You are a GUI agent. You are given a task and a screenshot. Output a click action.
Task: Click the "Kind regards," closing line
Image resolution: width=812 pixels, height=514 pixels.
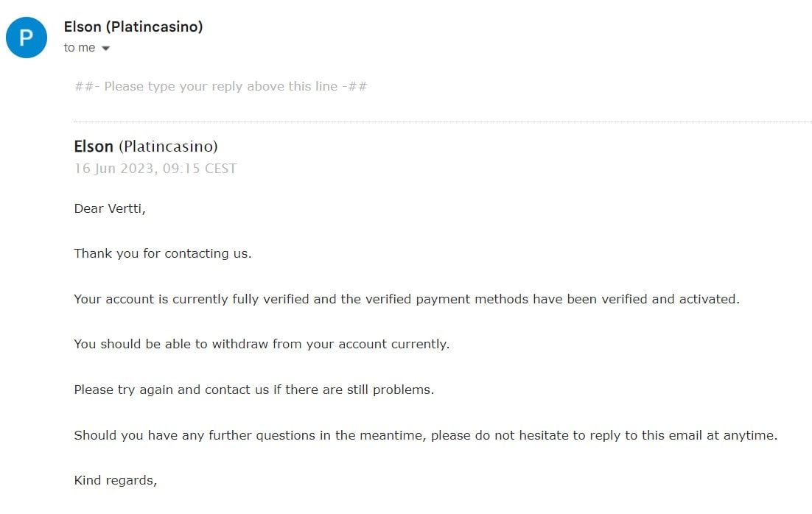point(116,480)
